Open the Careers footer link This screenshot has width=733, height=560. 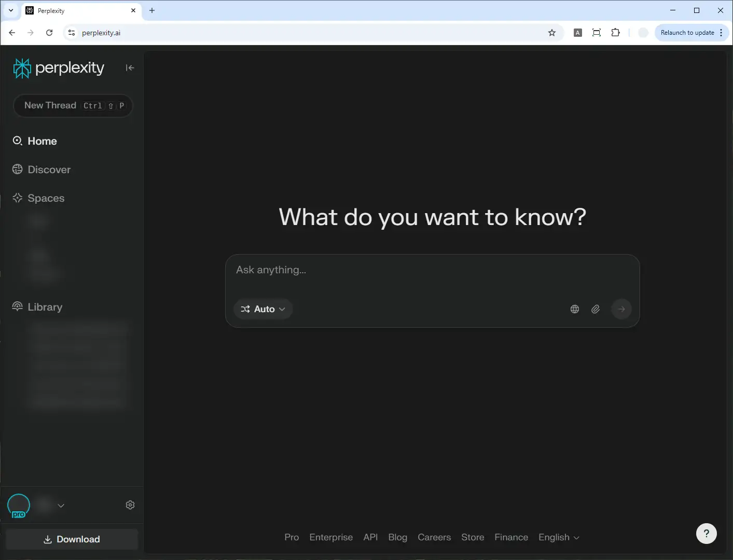click(x=434, y=538)
